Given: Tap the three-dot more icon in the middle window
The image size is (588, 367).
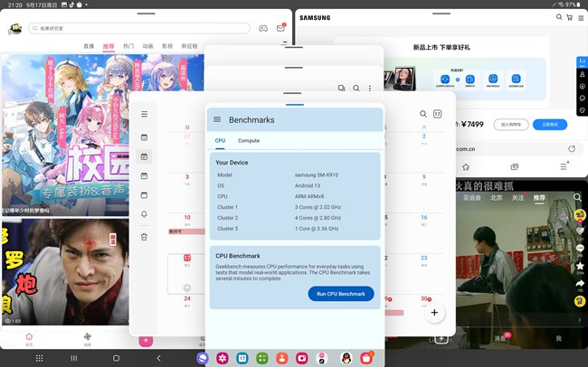Looking at the screenshot, I should coord(370,88).
